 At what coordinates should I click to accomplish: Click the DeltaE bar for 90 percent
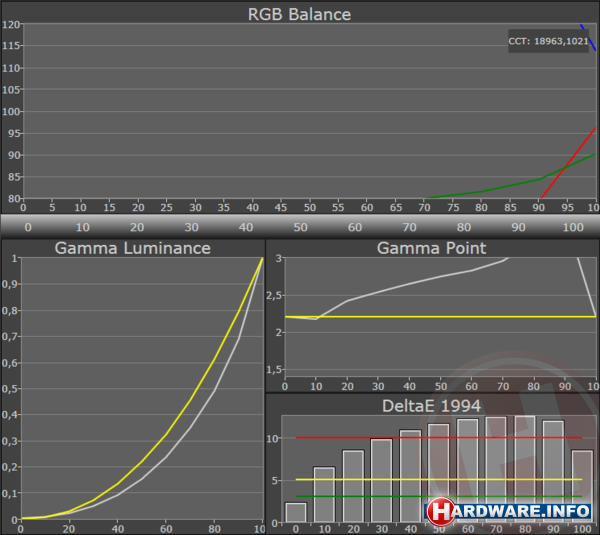pos(554,471)
